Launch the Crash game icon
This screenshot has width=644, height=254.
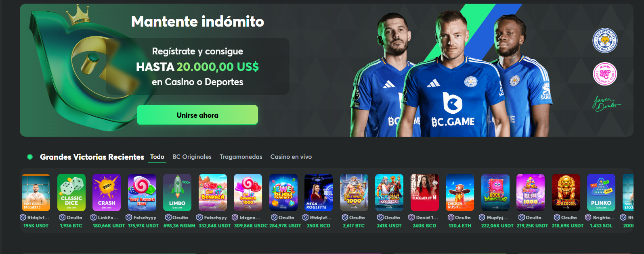107,192
